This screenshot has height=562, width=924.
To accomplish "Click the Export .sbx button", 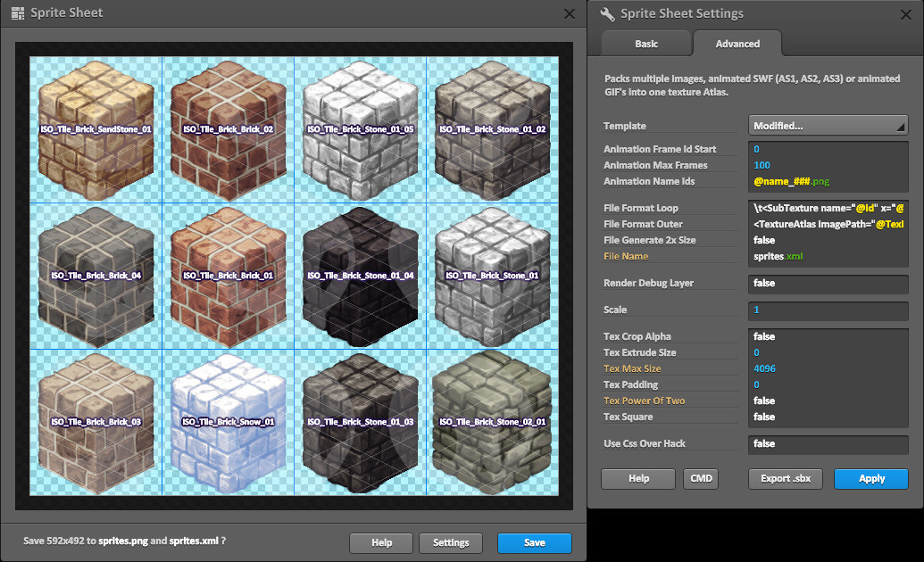I will (x=785, y=478).
